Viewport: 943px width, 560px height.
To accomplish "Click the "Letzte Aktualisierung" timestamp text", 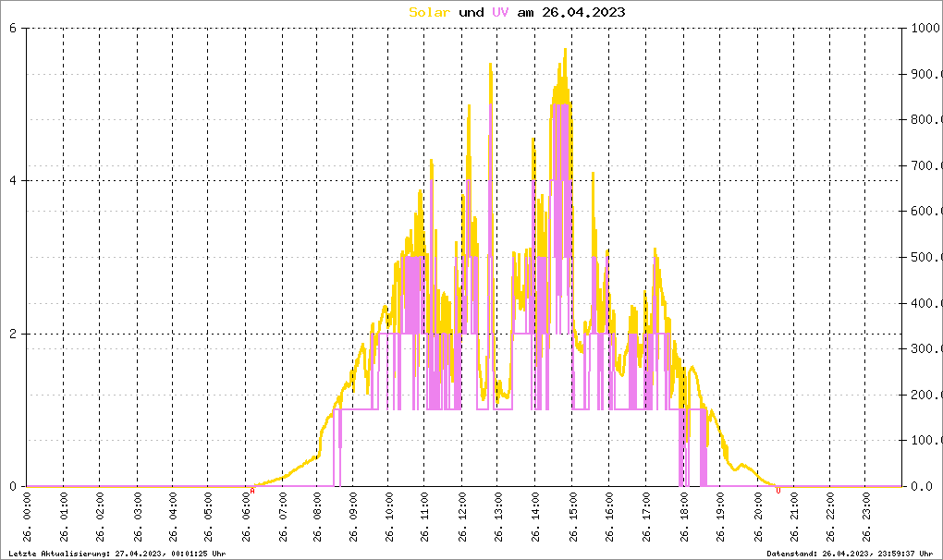I will tap(114, 553).
